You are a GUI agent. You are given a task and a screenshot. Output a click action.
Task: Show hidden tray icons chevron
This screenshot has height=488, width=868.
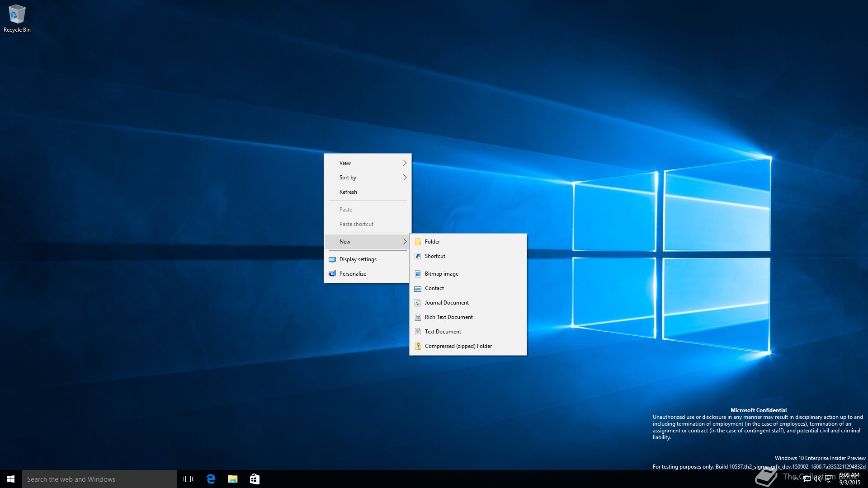tap(796, 479)
